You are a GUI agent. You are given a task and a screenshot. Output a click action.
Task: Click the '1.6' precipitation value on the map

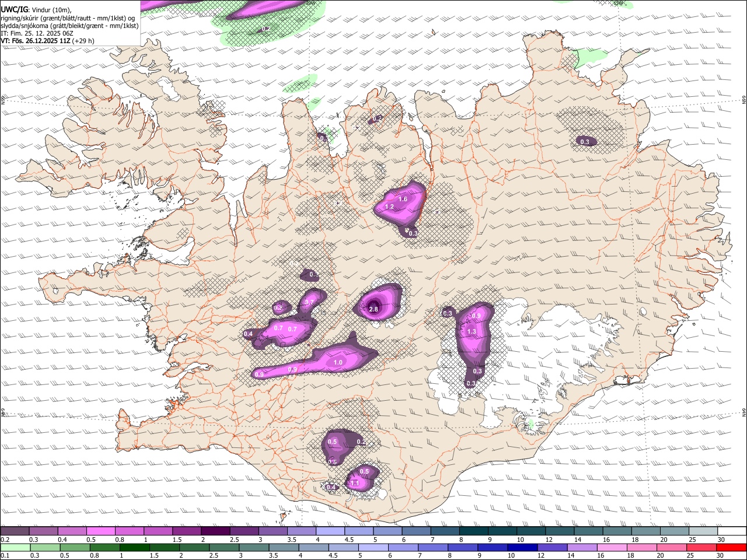[403, 199]
